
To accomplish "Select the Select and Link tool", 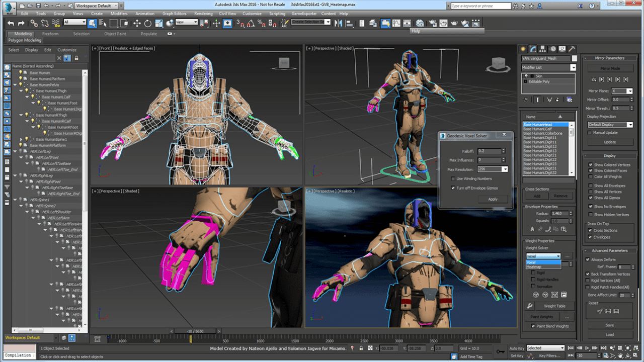I will [34, 24].
